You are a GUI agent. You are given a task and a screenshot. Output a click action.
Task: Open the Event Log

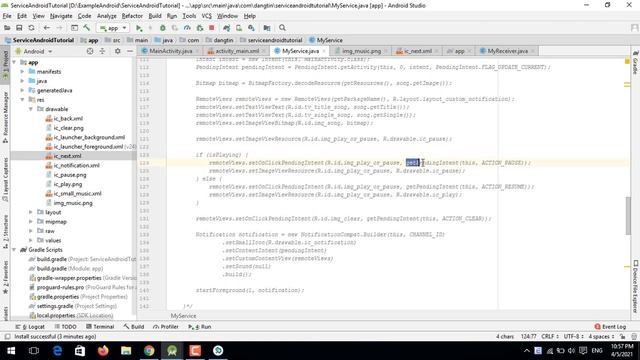tap(611, 327)
